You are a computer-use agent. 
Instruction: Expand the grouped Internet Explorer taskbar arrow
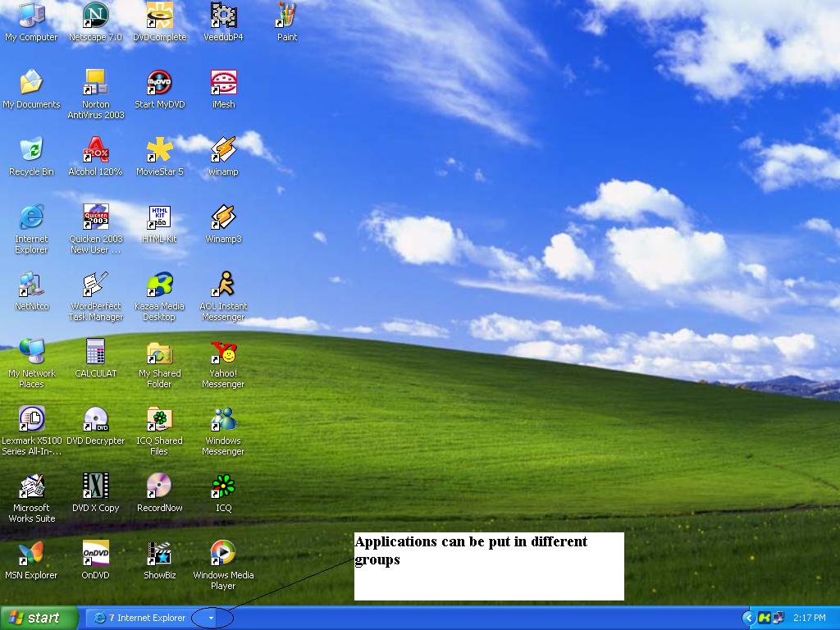click(211, 619)
